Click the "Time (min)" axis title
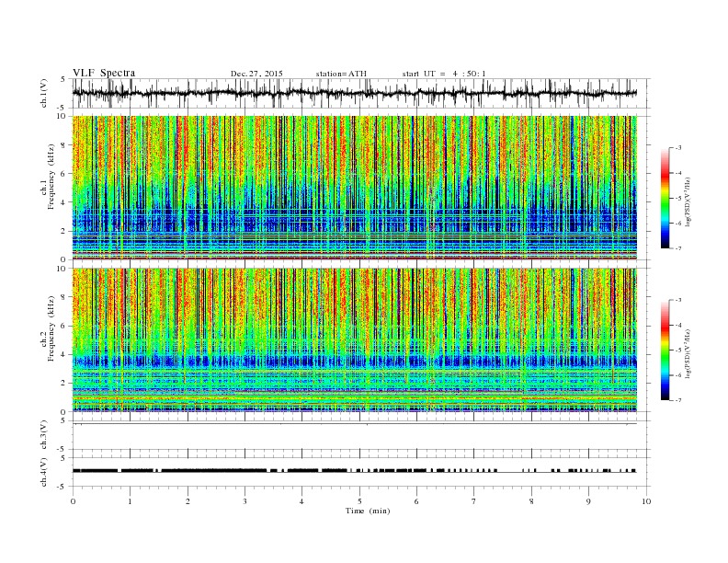This screenshot has height=563, width=728. pos(368,511)
